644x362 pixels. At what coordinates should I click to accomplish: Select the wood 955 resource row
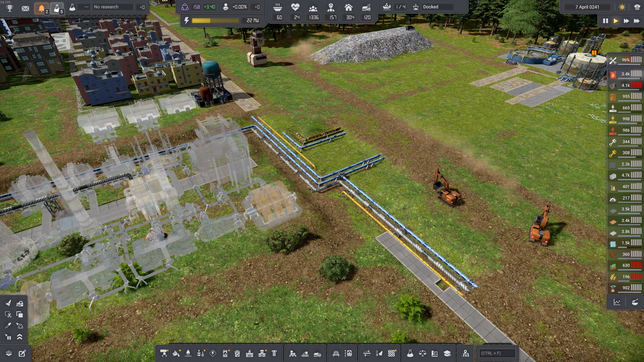(x=625, y=97)
